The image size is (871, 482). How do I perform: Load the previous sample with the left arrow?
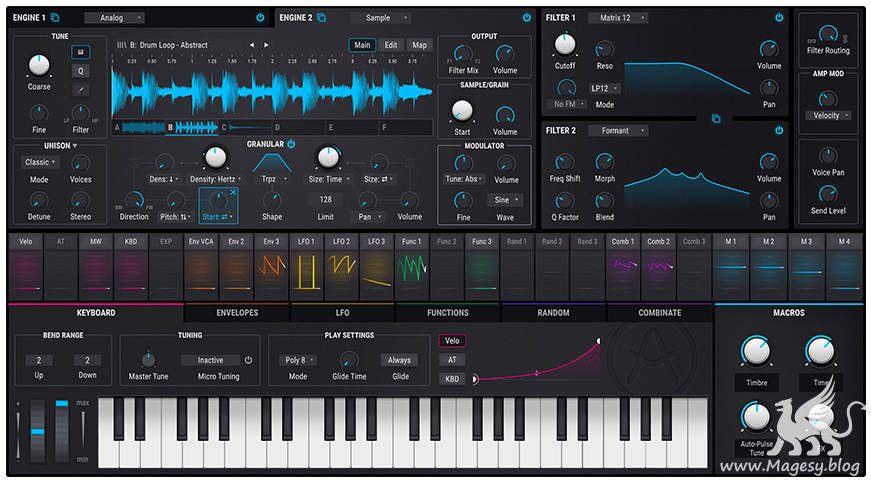tap(252, 45)
